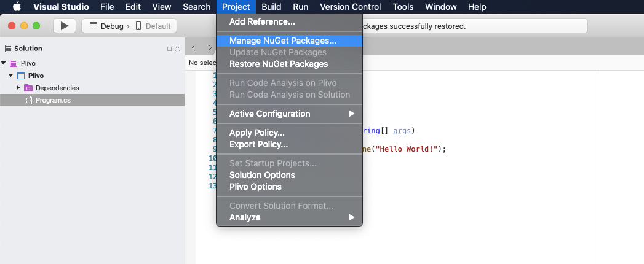The width and height of the screenshot is (644, 264).
Task: Dock the Solution pad with square icon
Action: tap(169, 49)
